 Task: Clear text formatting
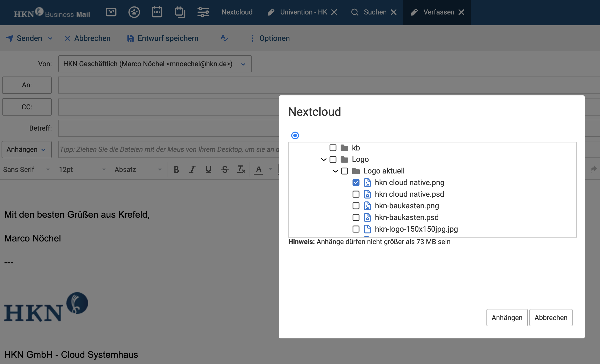coord(241,170)
